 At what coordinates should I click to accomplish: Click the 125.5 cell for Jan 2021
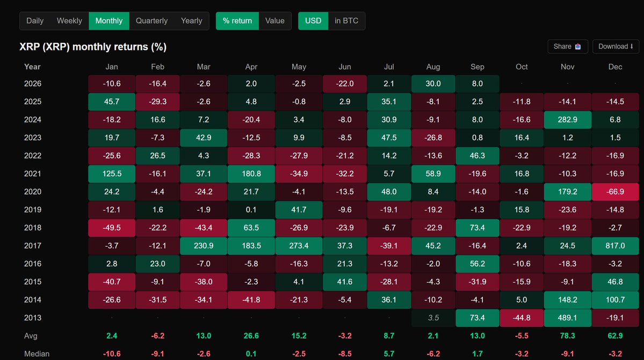[112, 174]
